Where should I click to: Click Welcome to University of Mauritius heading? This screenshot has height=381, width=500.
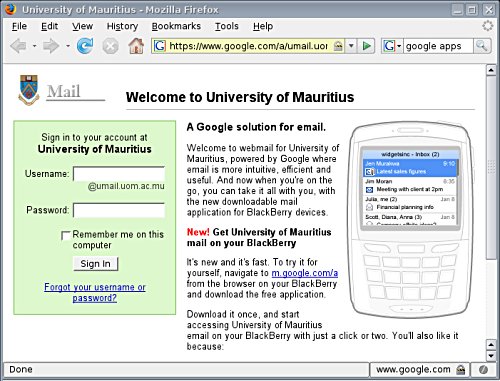coord(240,97)
